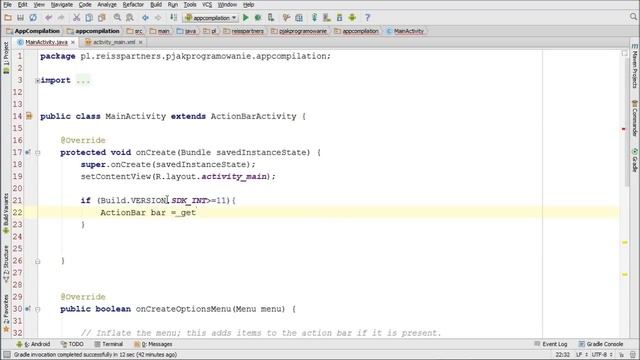The image size is (640, 360).
Task: Click the Synchronize refresh icon
Action: [33, 18]
